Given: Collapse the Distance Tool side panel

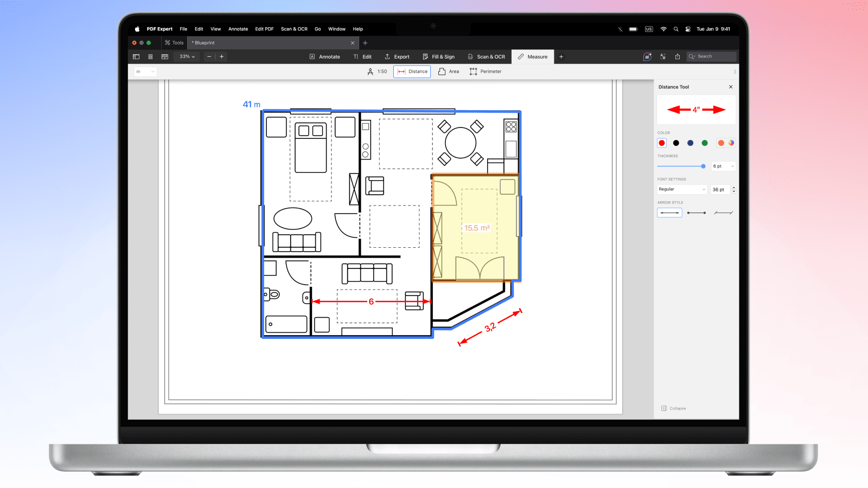Looking at the screenshot, I should pyautogui.click(x=673, y=408).
